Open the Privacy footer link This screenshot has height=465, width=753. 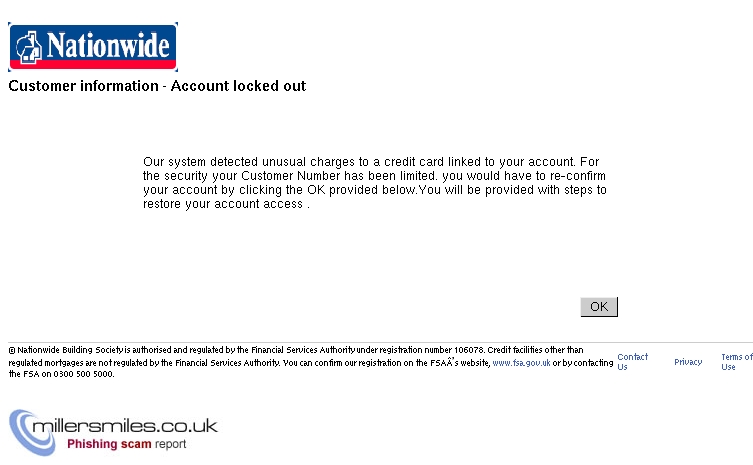(x=688, y=362)
